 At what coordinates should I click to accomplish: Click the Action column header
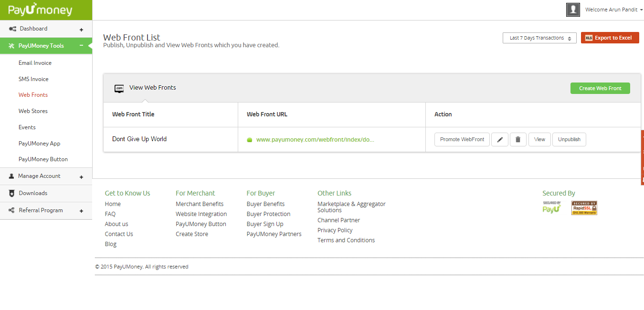pos(443,114)
